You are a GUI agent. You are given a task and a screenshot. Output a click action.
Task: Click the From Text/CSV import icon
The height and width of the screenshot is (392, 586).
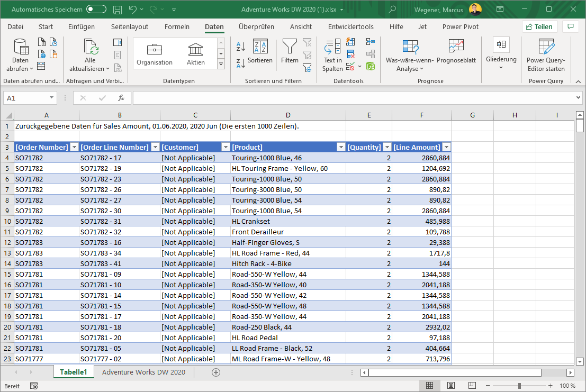tap(41, 42)
